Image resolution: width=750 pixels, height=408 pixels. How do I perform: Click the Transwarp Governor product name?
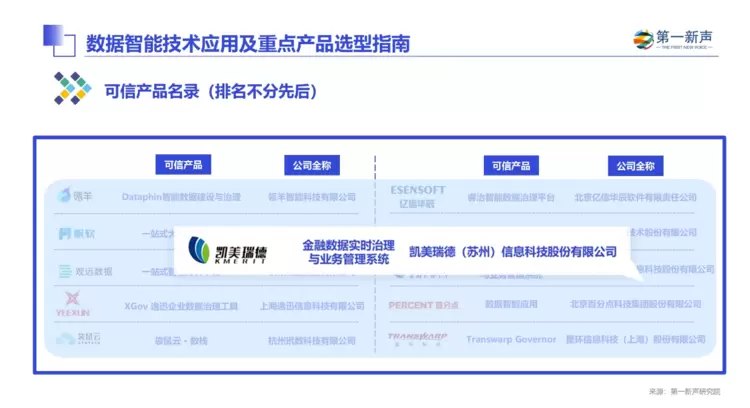pyautogui.click(x=511, y=340)
